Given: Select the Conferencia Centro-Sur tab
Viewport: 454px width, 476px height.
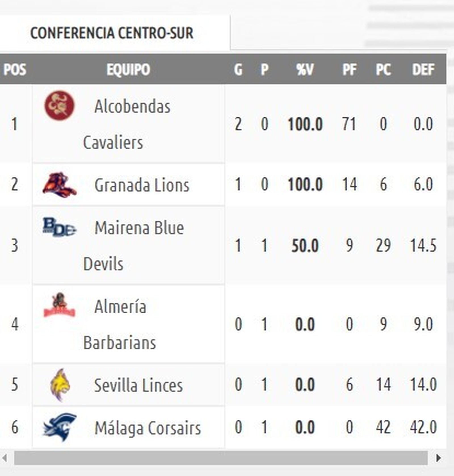Looking at the screenshot, I should pos(112,33).
